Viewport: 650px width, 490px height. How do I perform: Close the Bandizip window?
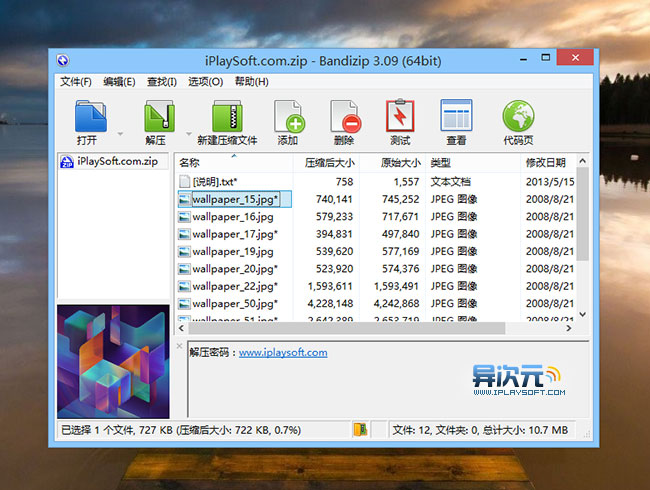click(575, 58)
